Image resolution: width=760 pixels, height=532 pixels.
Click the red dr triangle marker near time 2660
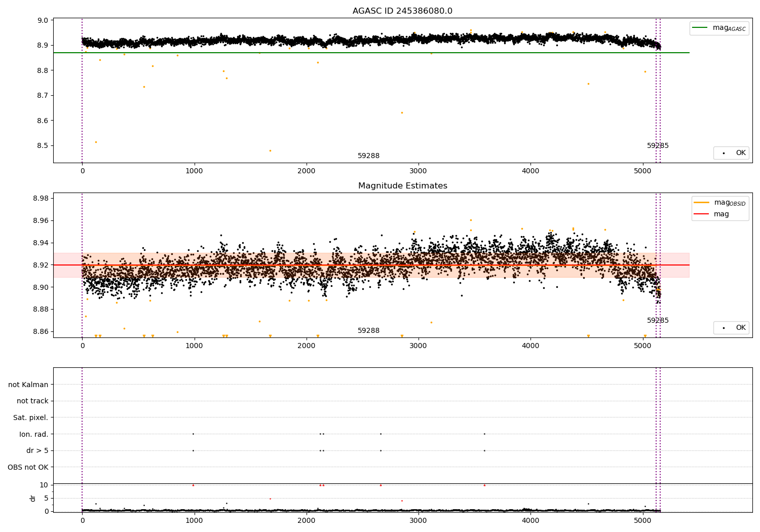tap(381, 485)
